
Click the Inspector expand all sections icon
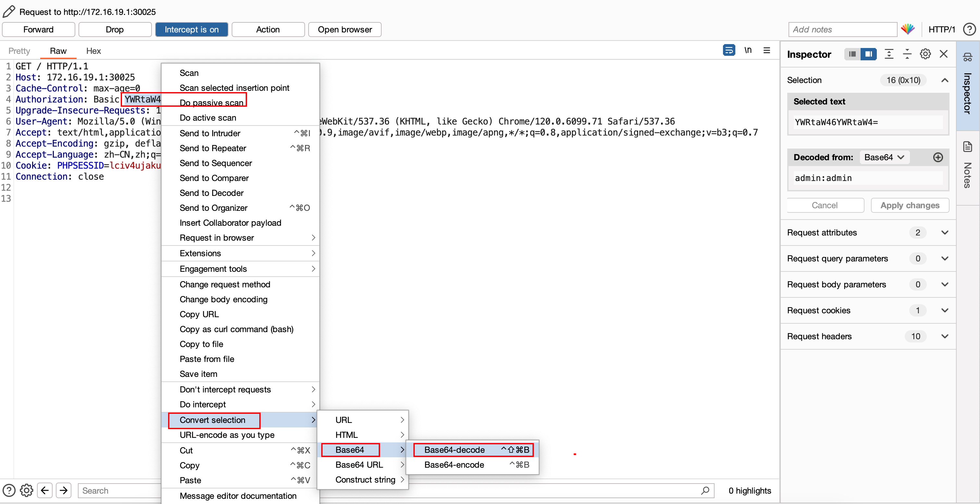[889, 54]
